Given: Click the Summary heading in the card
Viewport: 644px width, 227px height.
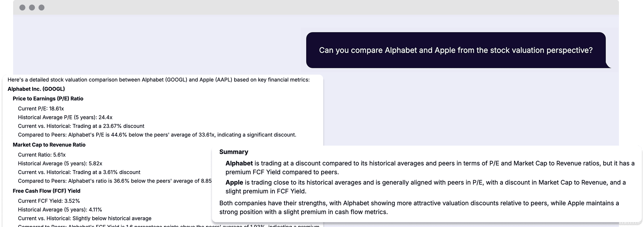Looking at the screenshot, I should (x=234, y=152).
